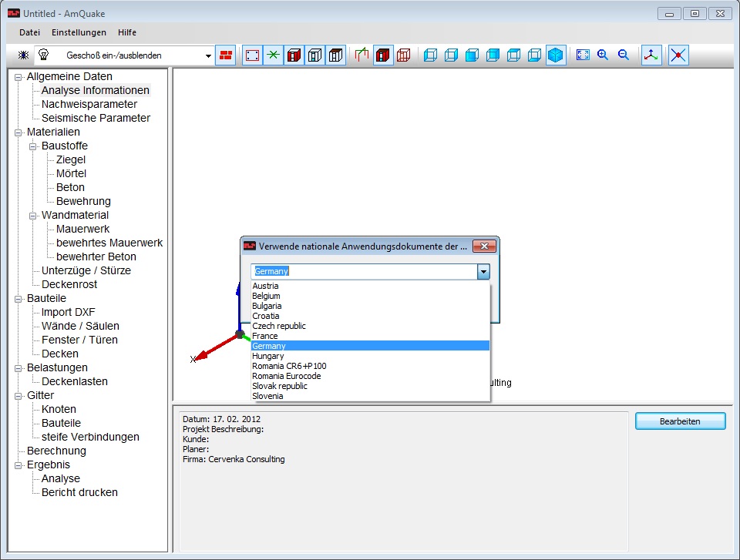Collapse the Allgemeine Daten tree node
The height and width of the screenshot is (560, 740).
click(18, 77)
